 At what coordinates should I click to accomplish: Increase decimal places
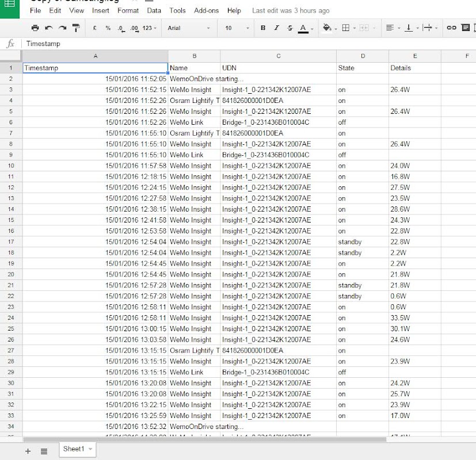[135, 28]
